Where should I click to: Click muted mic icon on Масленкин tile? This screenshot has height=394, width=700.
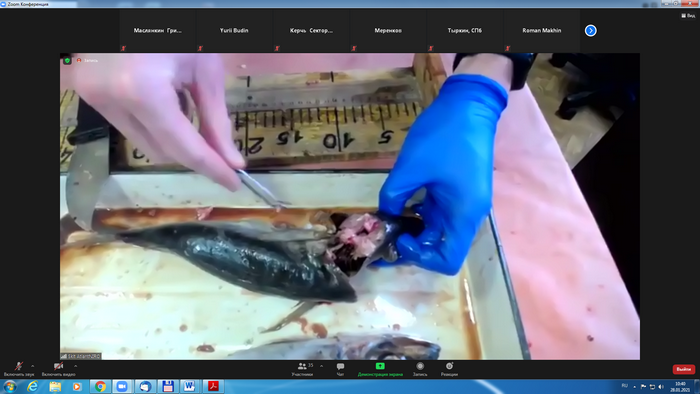point(123,48)
